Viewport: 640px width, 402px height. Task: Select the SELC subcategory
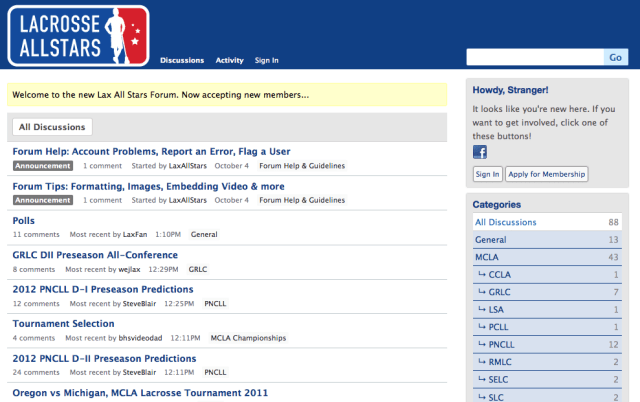547,380
